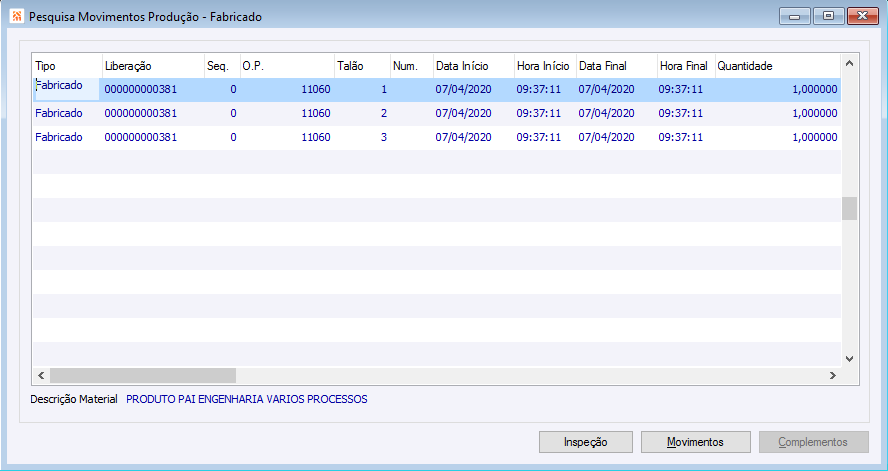Click the Tipo column header

pos(67,66)
